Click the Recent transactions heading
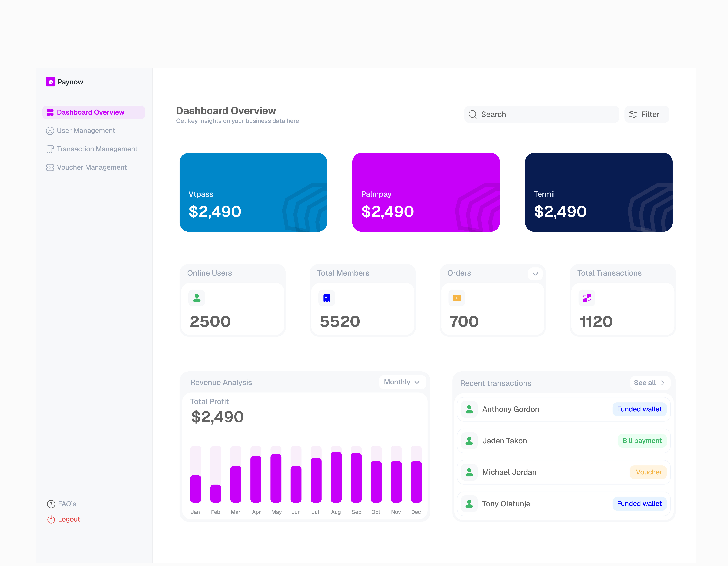This screenshot has height=566, width=728. (496, 383)
